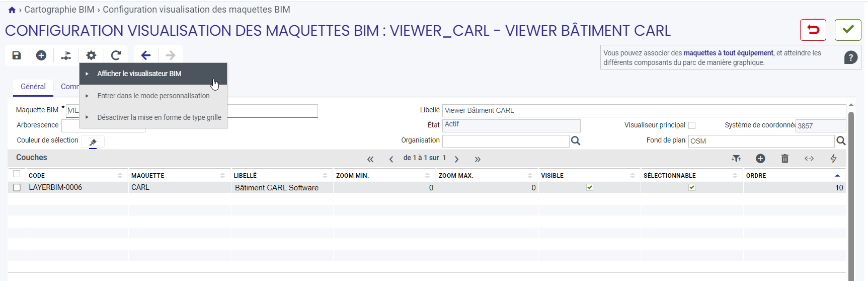Click into the Organisation field
Viewport: 868px width, 281px height.
tap(506, 141)
